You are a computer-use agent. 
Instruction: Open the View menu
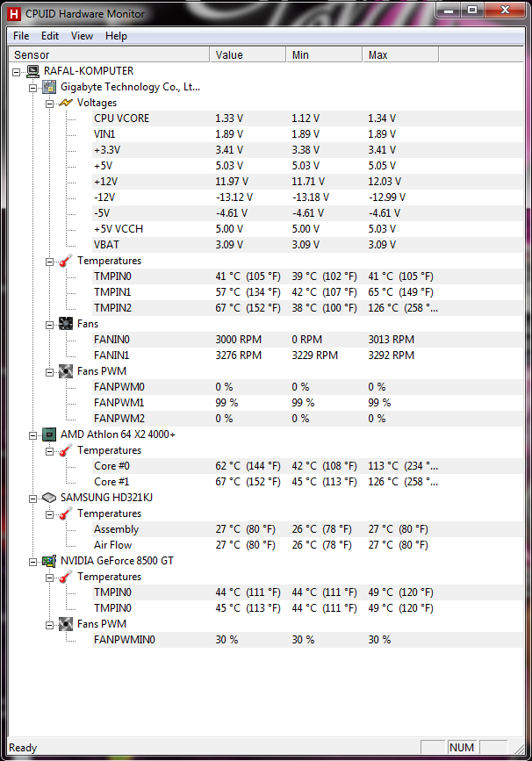[x=82, y=36]
